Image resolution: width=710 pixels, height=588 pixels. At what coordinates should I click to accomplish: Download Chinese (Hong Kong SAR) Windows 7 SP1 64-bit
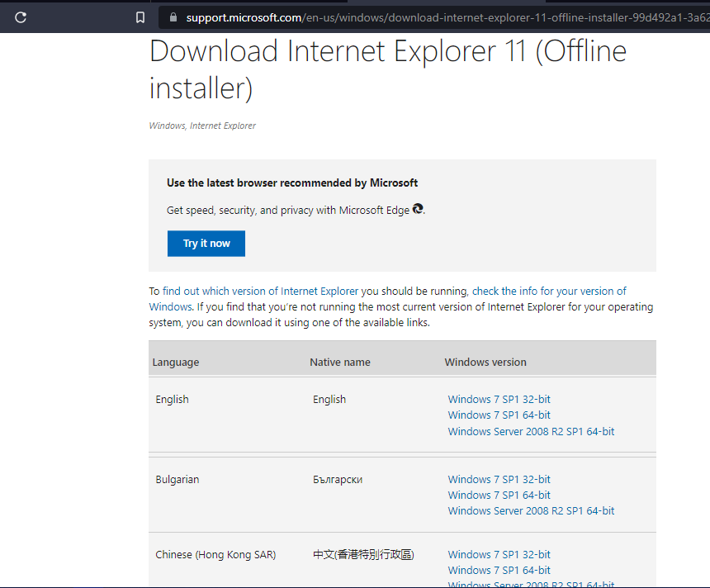click(499, 570)
